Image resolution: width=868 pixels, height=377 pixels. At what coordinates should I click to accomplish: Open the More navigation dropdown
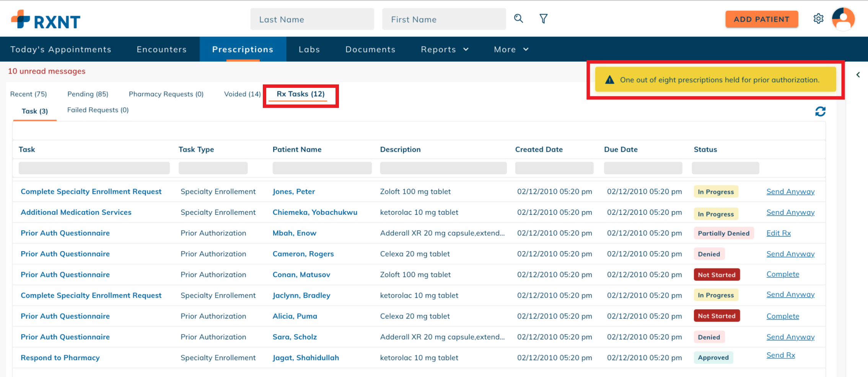pos(511,49)
